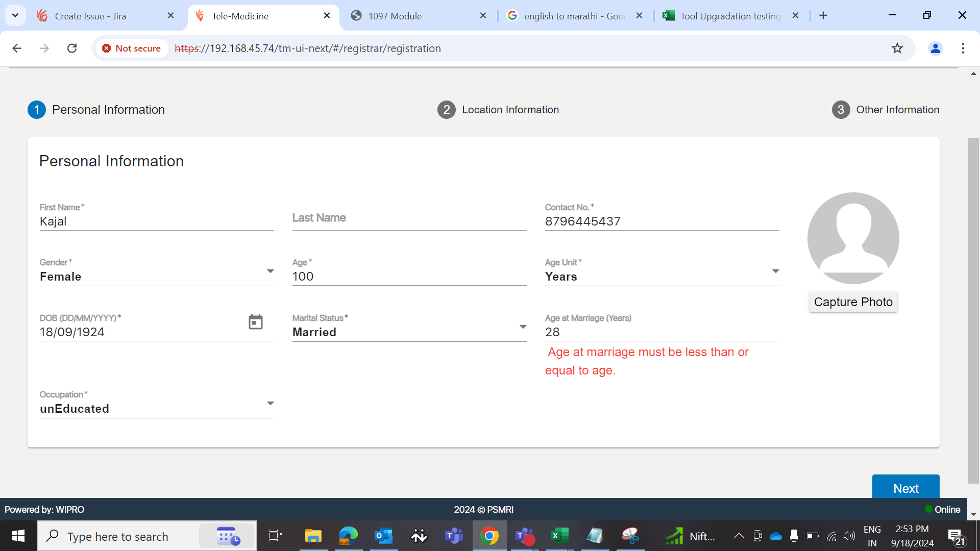Open File Explorer from the taskbar
This screenshot has height=551, width=980.
click(313, 536)
